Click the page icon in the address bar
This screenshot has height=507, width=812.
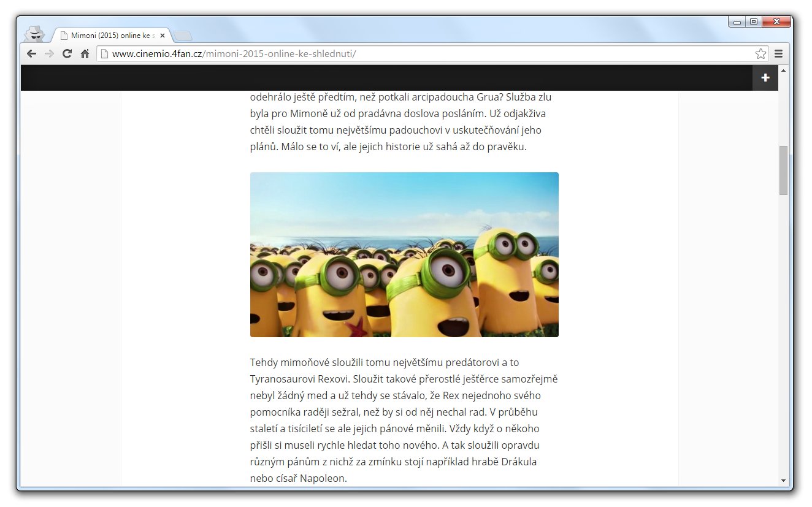[x=104, y=54]
